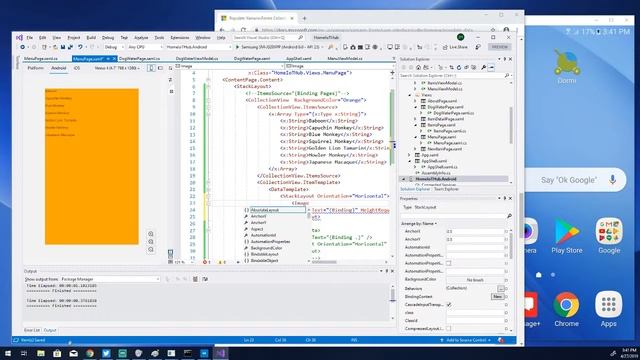
Task: Collapse the Views folder in Solution Explorer
Action: 410,95
